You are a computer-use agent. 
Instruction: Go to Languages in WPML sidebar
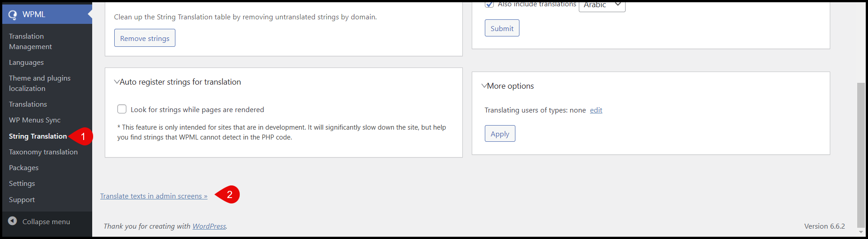26,62
